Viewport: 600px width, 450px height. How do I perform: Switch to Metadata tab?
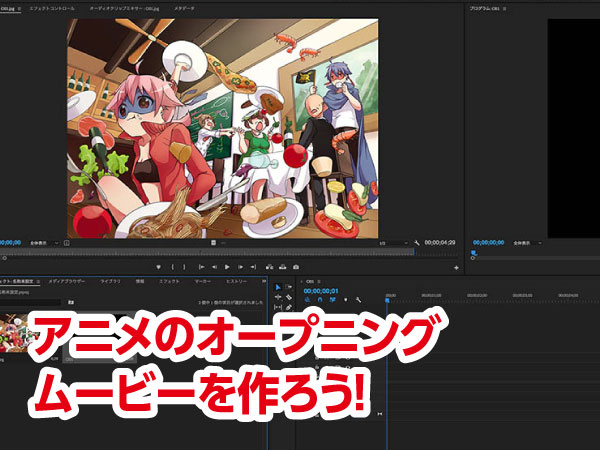184,8
